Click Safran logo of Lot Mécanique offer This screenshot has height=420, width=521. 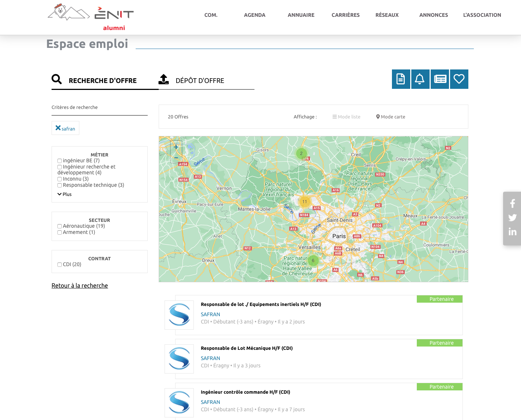click(179, 359)
